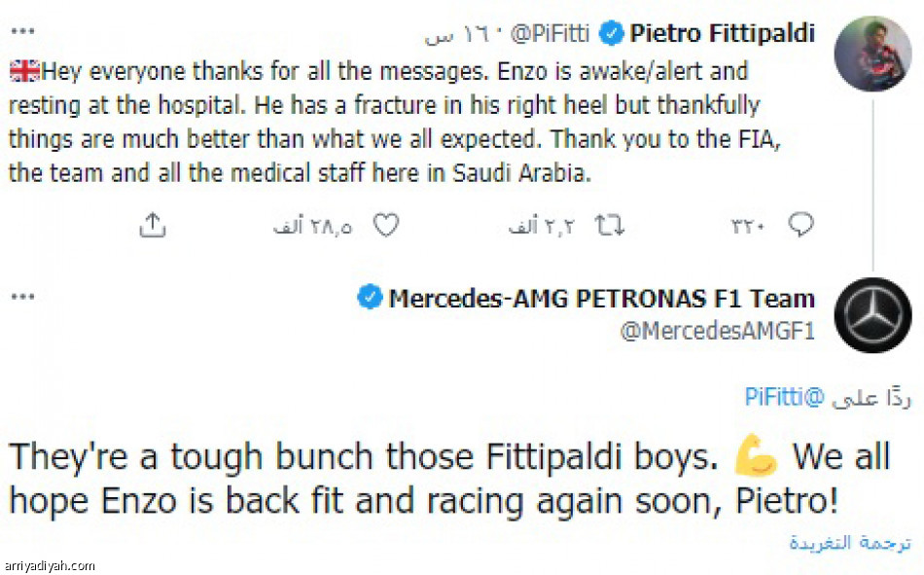Click Mercedes-AMG's blue verified badge
This screenshot has height=575, width=924.
(370, 298)
